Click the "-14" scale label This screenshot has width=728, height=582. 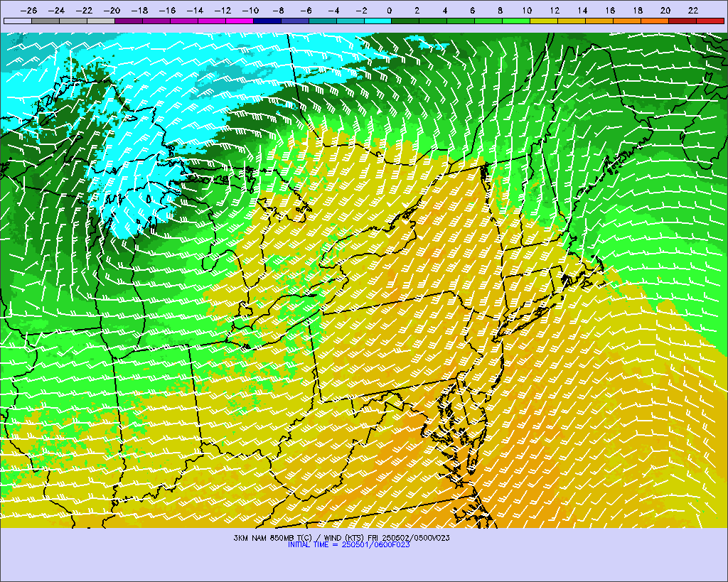coord(195,11)
